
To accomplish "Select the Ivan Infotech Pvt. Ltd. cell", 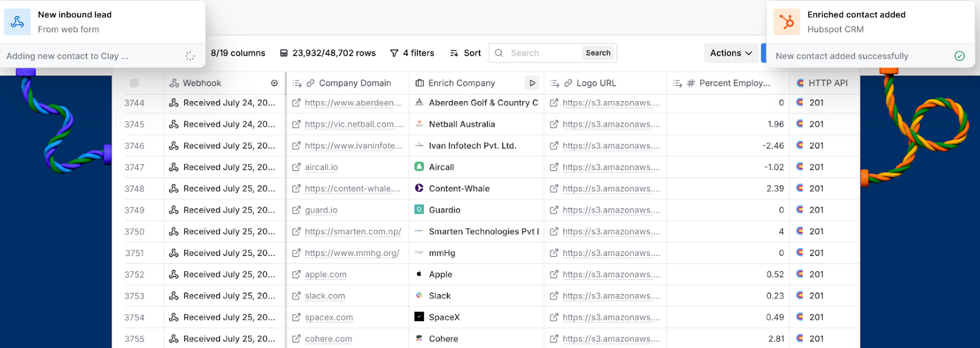I will pos(477,146).
